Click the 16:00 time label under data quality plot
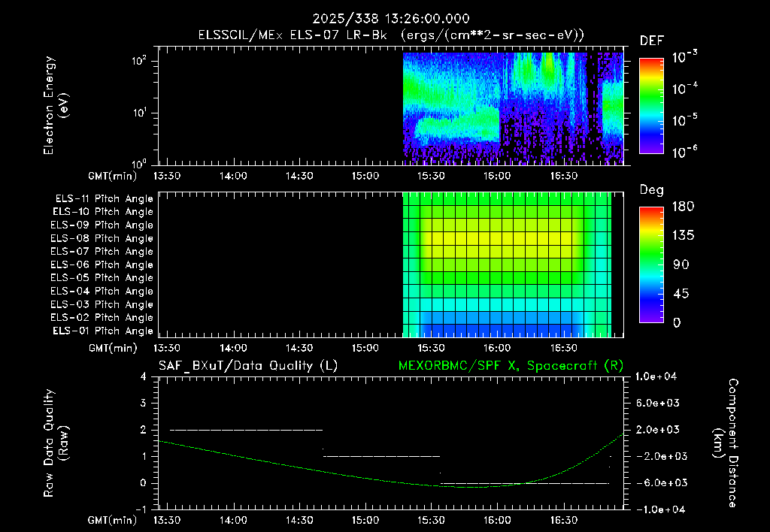Image resolution: width=770 pixels, height=532 pixels. 497,520
